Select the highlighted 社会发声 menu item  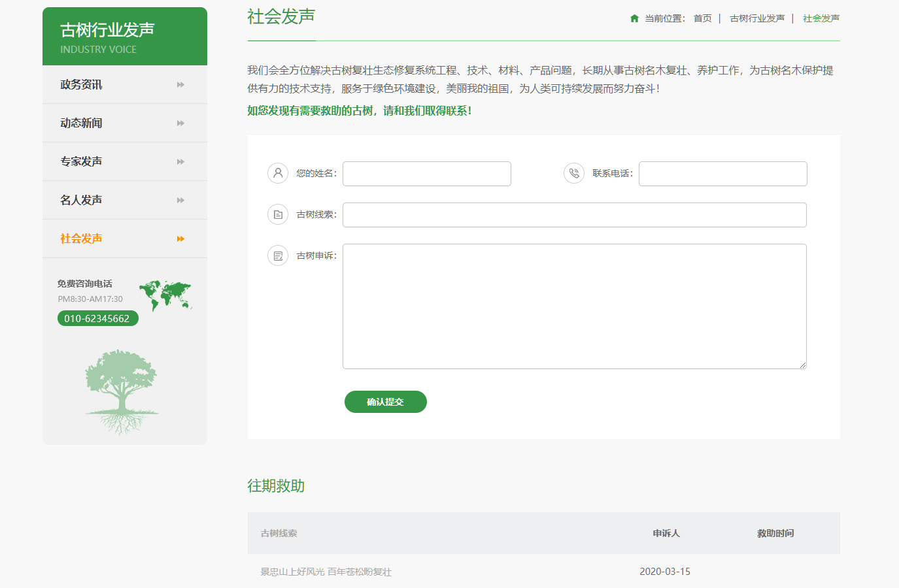(x=125, y=238)
